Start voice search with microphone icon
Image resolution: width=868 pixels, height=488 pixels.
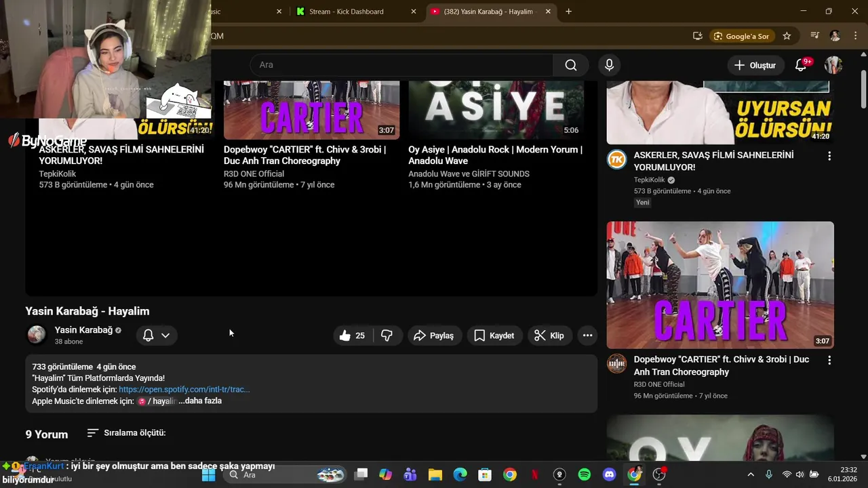pyautogui.click(x=609, y=65)
